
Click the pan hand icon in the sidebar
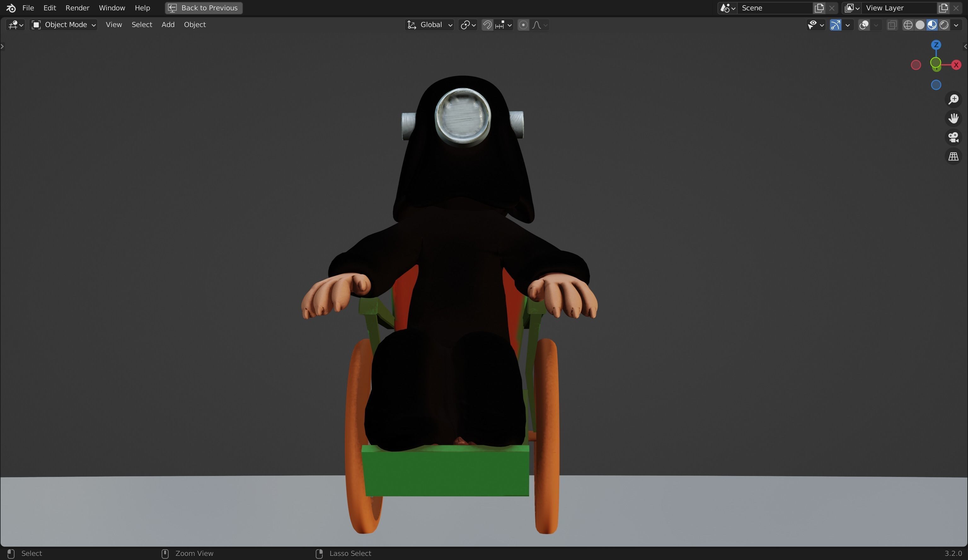954,118
